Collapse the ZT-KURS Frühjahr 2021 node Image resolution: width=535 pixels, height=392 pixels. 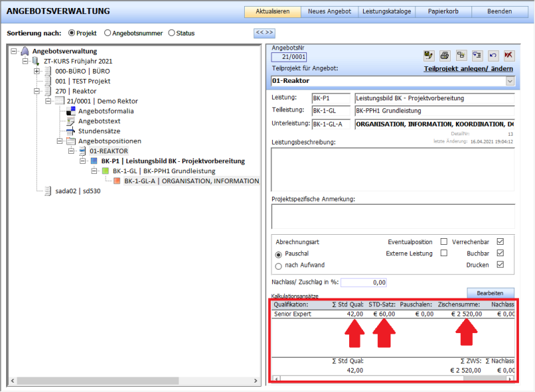25,61
